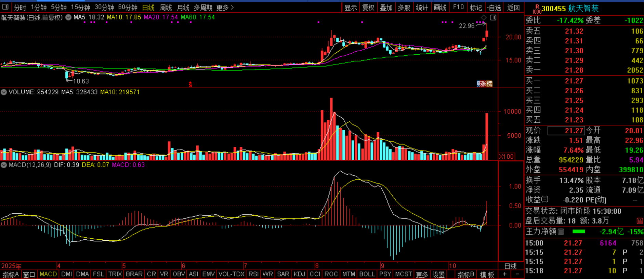Switch to the 60分钟 chart period
Viewport: 644px width, 279px height.
(128, 7)
